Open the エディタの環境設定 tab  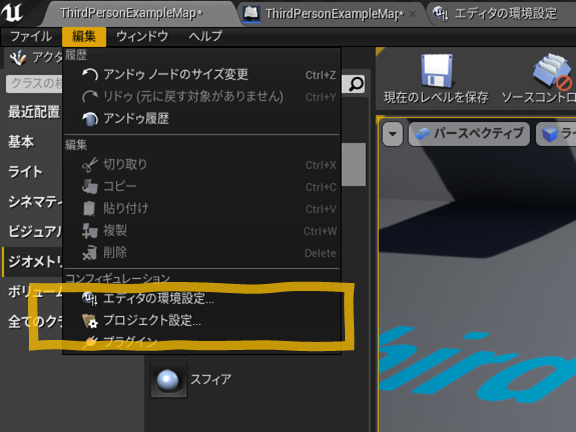pyautogui.click(x=502, y=14)
